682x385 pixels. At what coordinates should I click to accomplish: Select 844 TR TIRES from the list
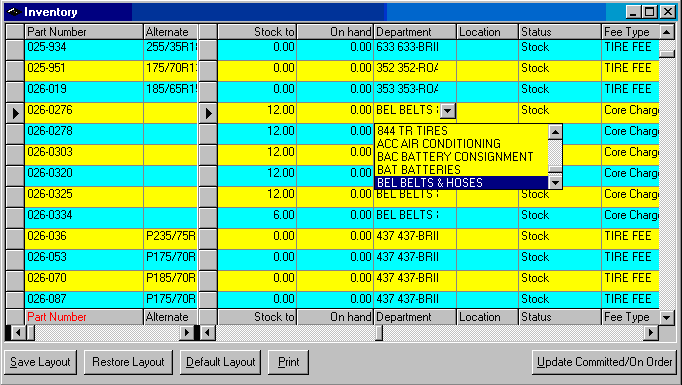[x=461, y=131]
